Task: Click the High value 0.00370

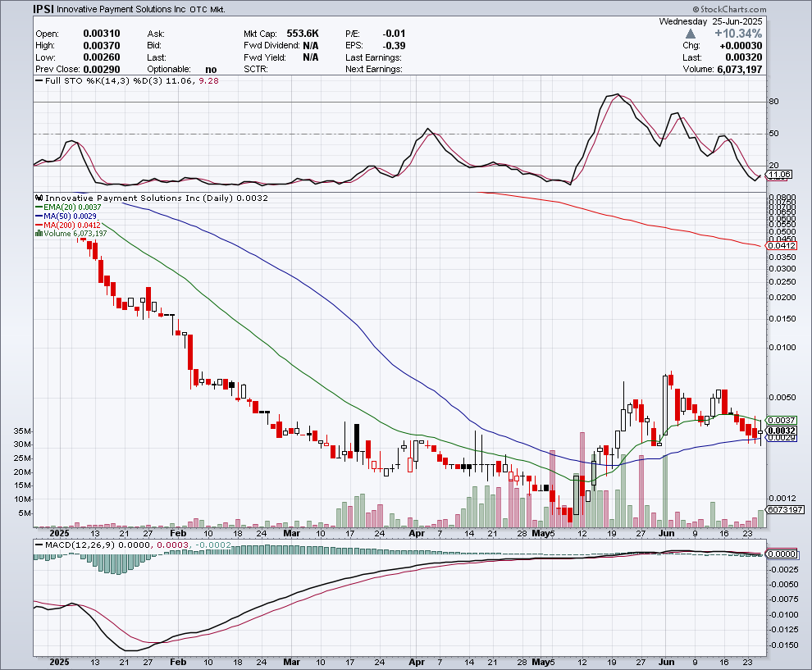Action: 102,46
